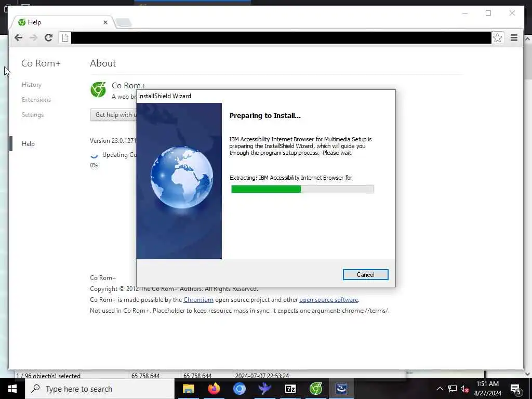Switch to Co Rom+ in the taskbar
532x399 pixels.
316,389
